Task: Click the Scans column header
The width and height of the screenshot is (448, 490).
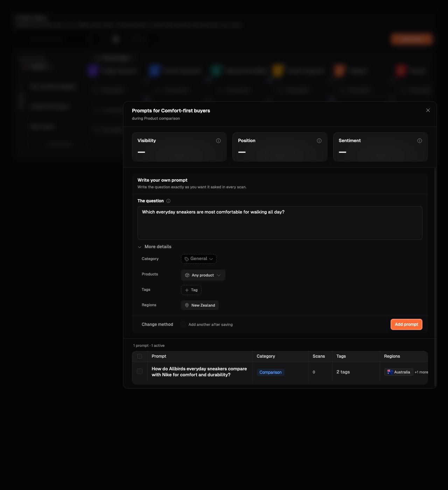Action: point(319,356)
